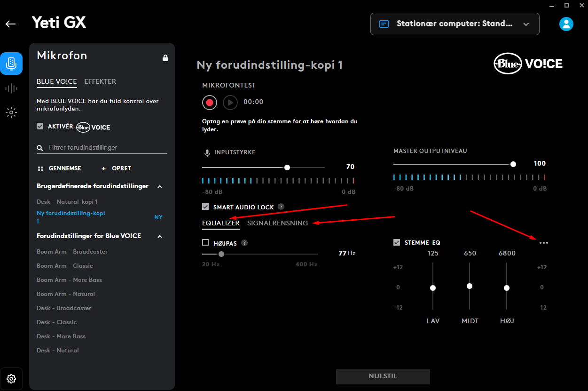Click the 650 frequency value above MIDT
This screenshot has width=588, height=391.
click(470, 253)
